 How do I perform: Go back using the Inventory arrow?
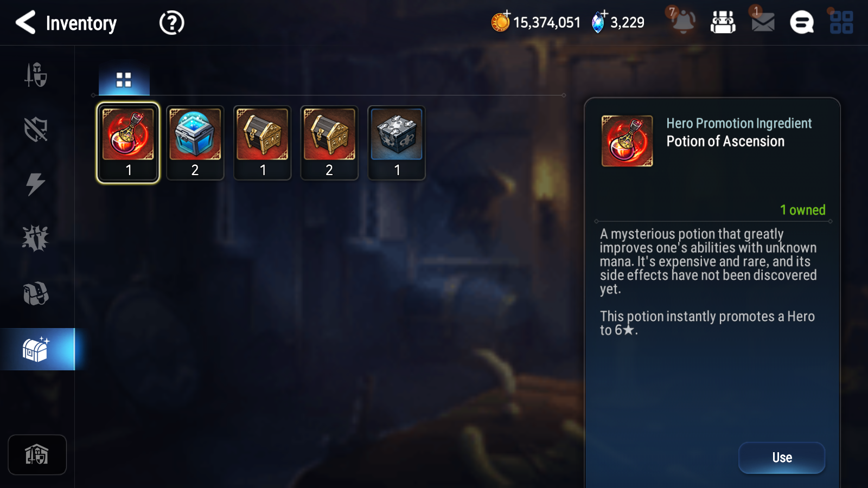pyautogui.click(x=25, y=23)
